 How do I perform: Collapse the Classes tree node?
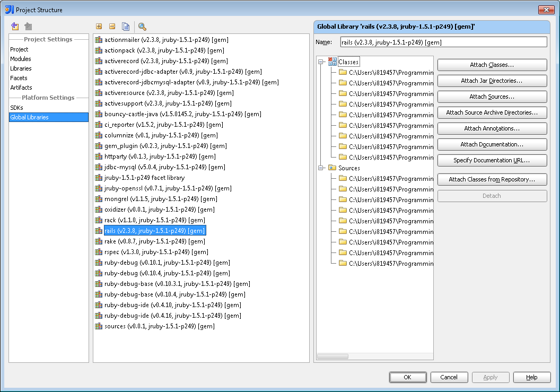pos(320,61)
